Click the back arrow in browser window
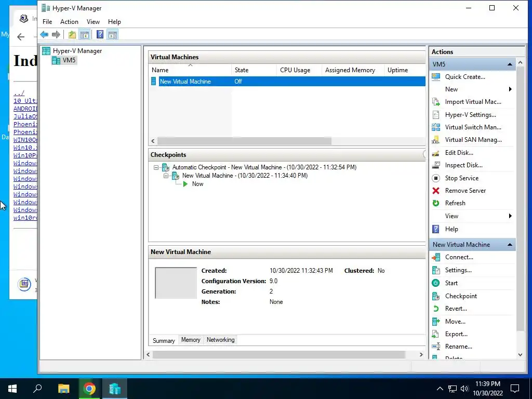532x399 pixels. click(x=21, y=37)
